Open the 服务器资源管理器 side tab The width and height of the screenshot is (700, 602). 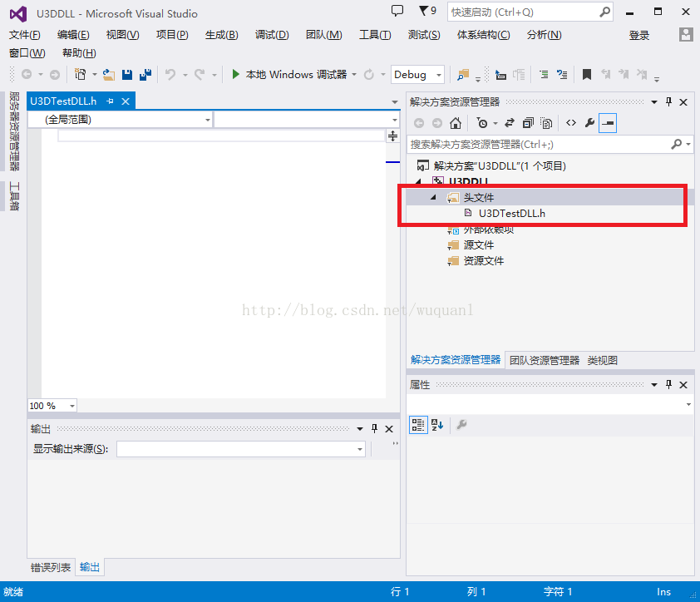14,131
